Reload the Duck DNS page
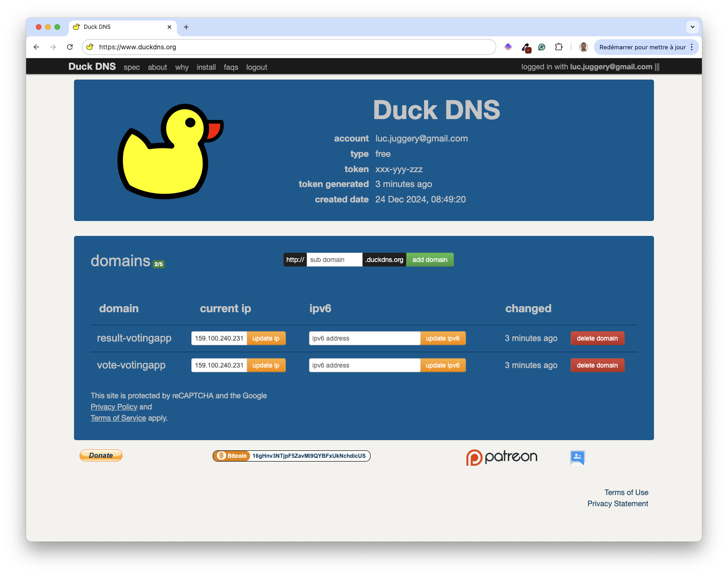 pos(70,47)
